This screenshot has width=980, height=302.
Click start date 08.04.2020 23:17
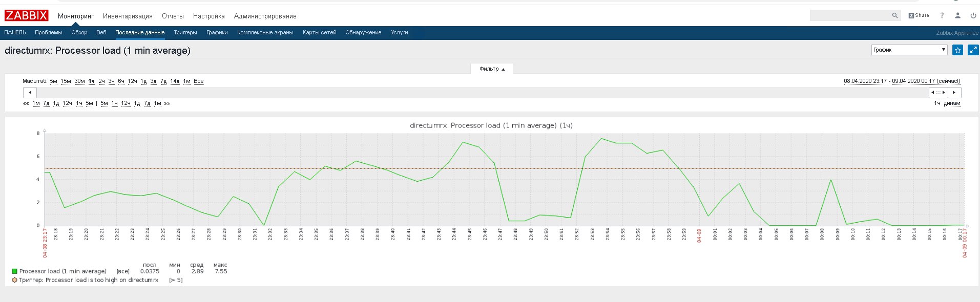[865, 81]
